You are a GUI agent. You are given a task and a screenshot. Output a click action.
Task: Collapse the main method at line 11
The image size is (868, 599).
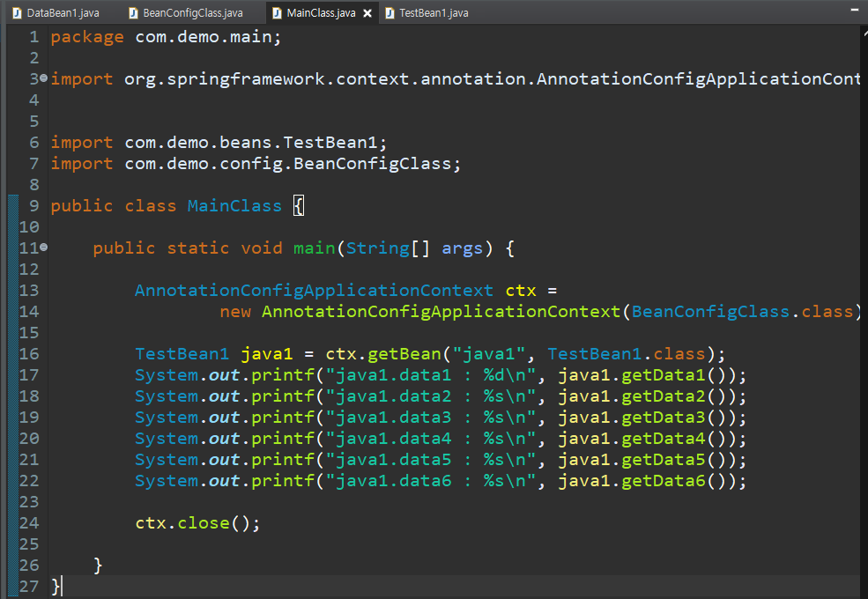click(x=44, y=248)
